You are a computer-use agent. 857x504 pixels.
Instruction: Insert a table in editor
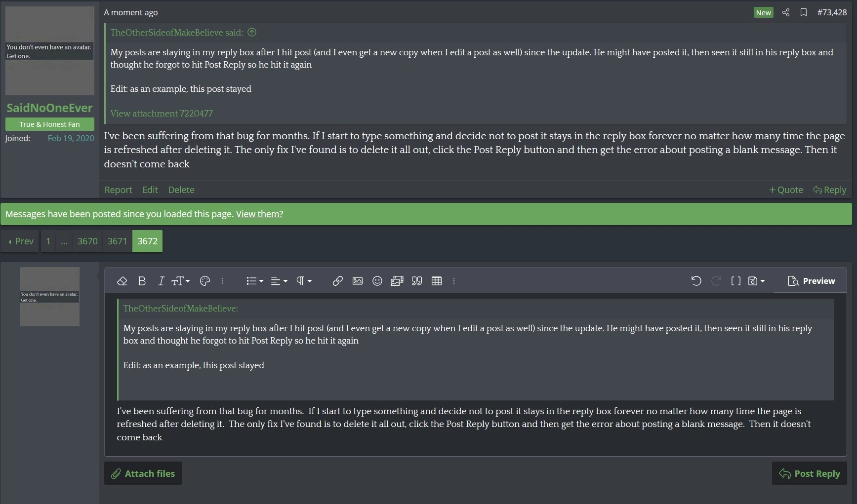pos(437,281)
